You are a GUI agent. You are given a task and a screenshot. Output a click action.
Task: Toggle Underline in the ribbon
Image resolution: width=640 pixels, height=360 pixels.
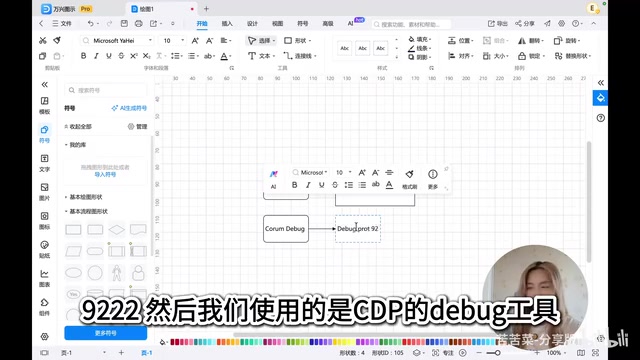[x=109, y=56]
